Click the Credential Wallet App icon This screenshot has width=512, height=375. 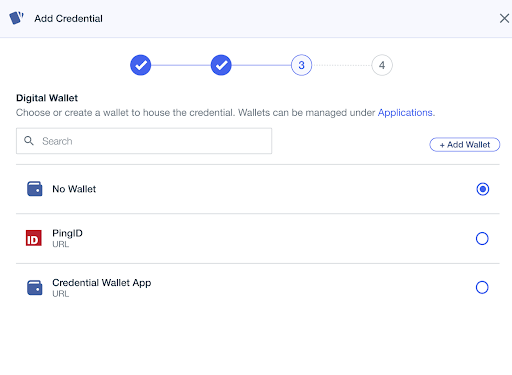[x=35, y=287]
